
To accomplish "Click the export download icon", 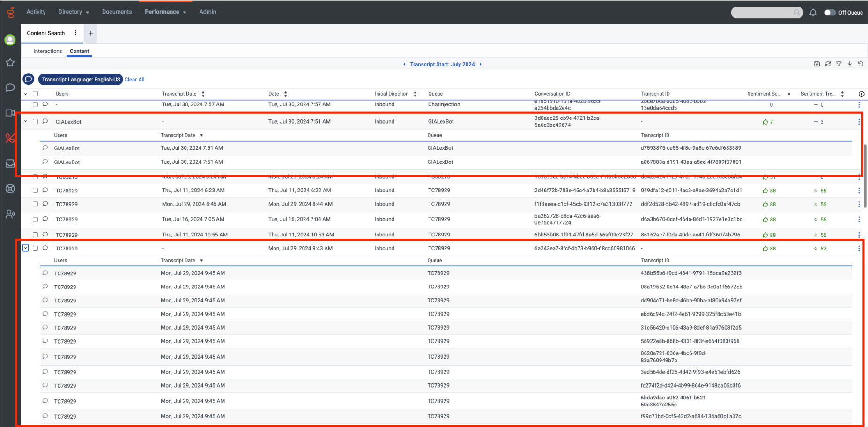I will (849, 64).
